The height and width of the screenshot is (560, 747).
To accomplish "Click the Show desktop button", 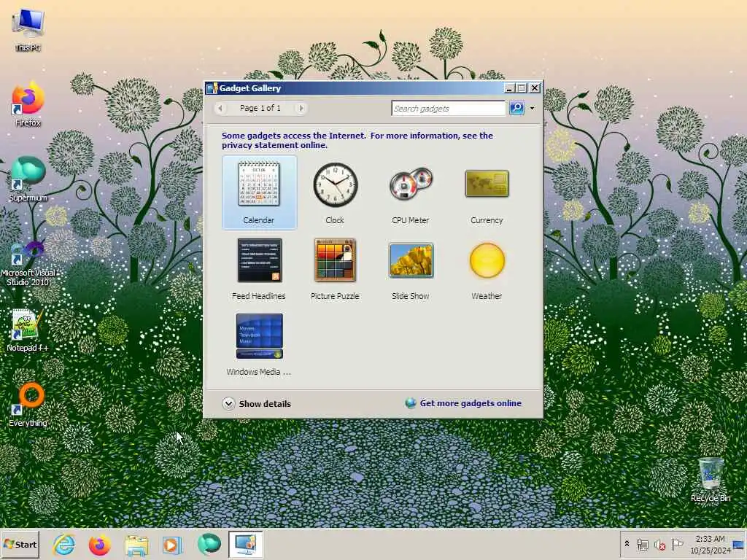I will click(x=740, y=544).
